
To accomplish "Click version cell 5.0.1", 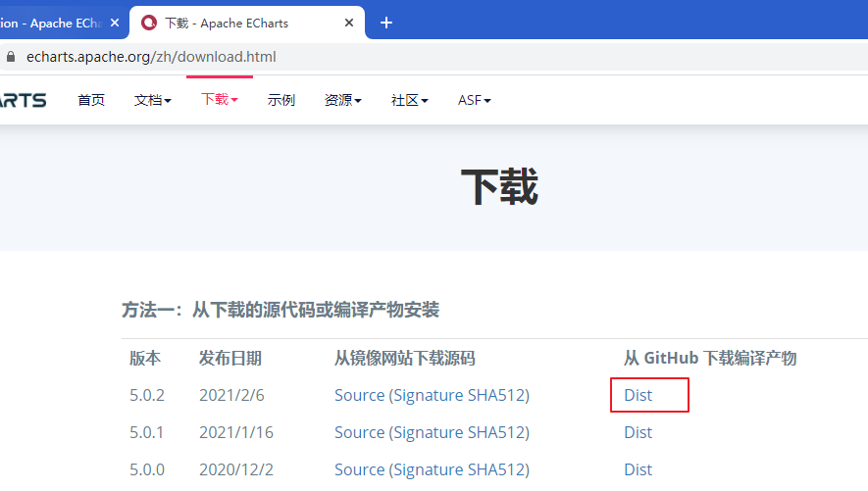I will click(x=147, y=432).
